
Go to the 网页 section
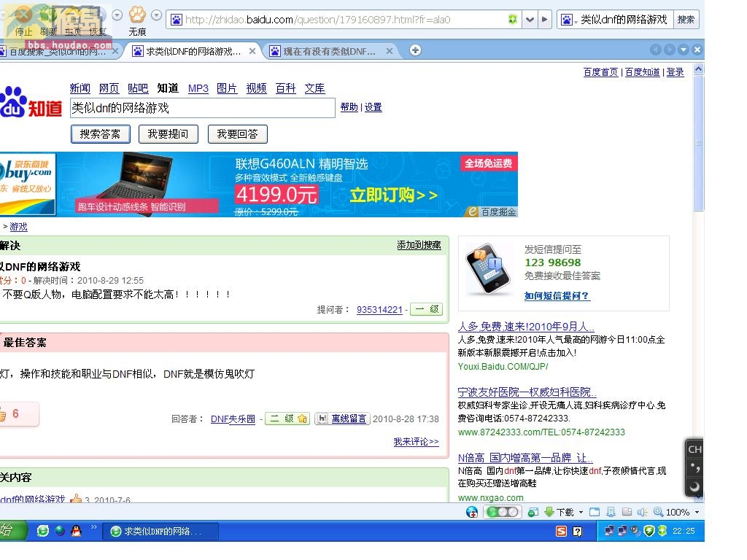pyautogui.click(x=109, y=88)
